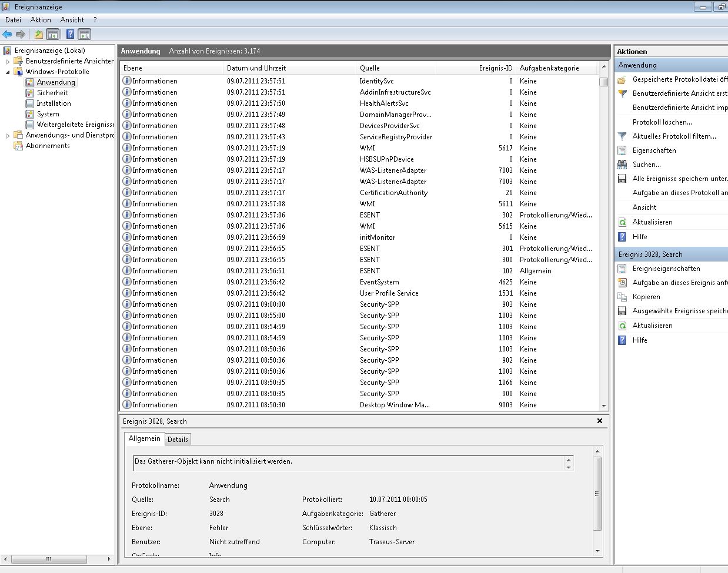Sort by the Quelle column header

tap(396, 68)
